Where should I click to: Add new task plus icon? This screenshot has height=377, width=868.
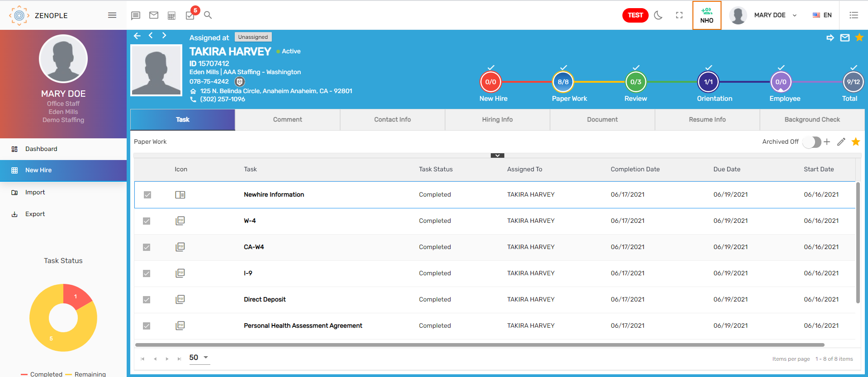coord(826,142)
